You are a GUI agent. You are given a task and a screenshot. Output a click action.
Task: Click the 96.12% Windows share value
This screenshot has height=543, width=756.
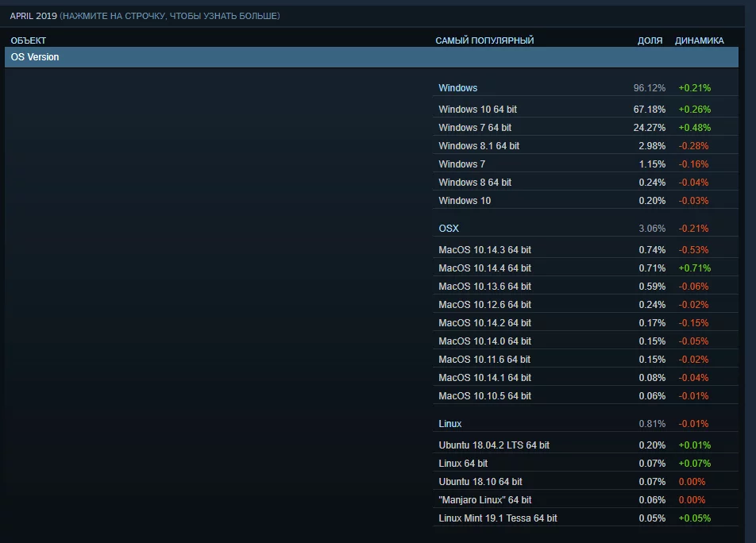(649, 87)
